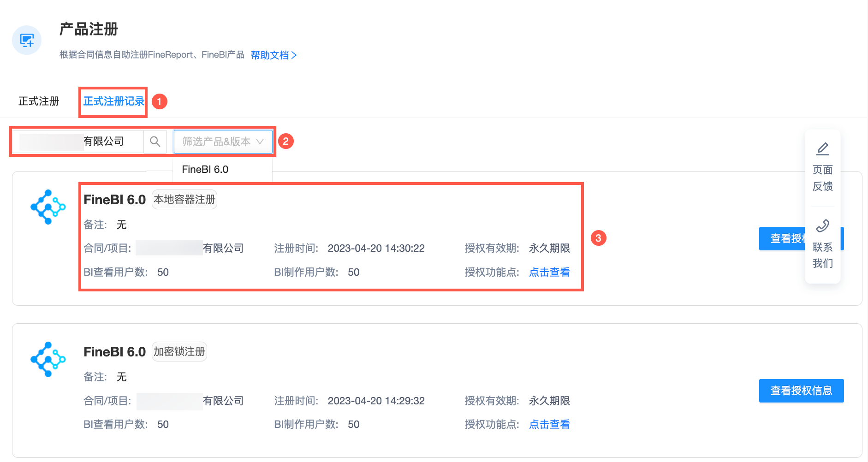Click 查看授权信息 on 本地容器注册 card
Viewport: 868px width, 462px height.
[782, 239]
